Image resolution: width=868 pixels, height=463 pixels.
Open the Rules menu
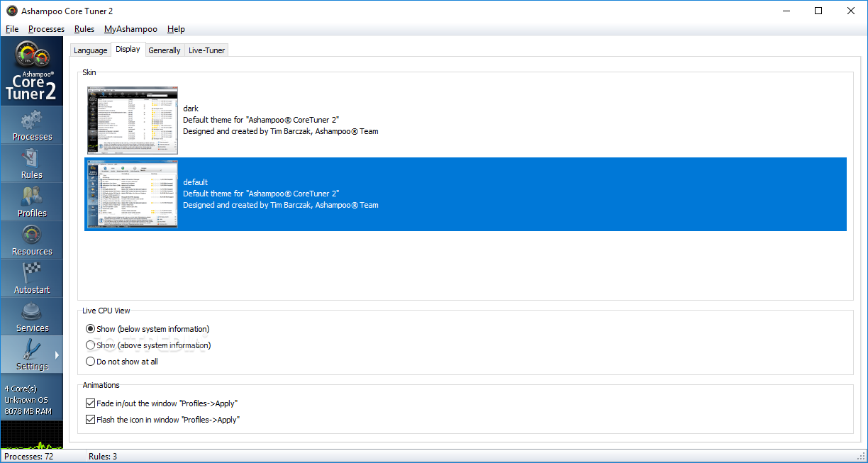point(84,29)
